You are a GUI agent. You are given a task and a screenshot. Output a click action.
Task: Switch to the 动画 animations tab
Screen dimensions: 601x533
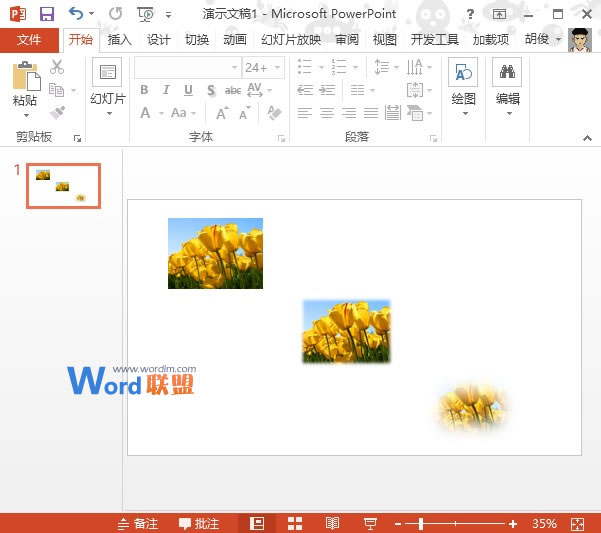pyautogui.click(x=235, y=39)
